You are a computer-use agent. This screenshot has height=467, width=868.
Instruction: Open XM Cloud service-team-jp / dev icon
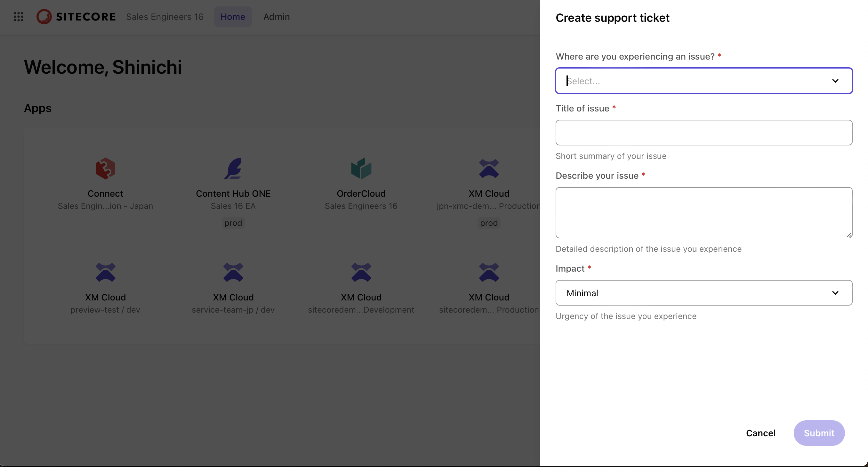click(233, 272)
